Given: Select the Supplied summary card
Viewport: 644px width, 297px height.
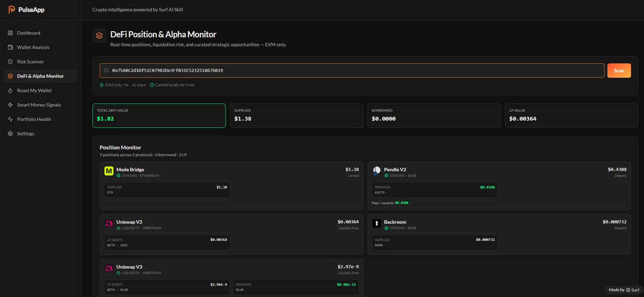Looking at the screenshot, I should pyautogui.click(x=296, y=115).
